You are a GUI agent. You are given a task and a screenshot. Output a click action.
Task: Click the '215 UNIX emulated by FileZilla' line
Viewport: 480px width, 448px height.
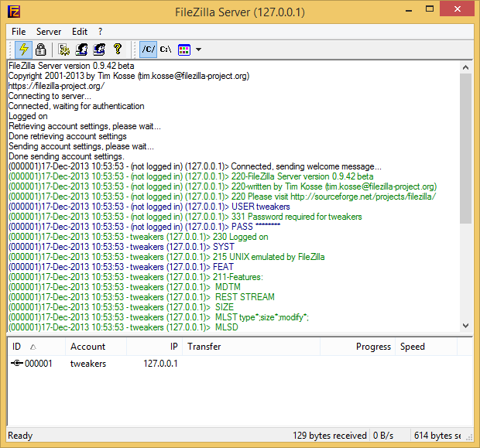[x=166, y=257]
